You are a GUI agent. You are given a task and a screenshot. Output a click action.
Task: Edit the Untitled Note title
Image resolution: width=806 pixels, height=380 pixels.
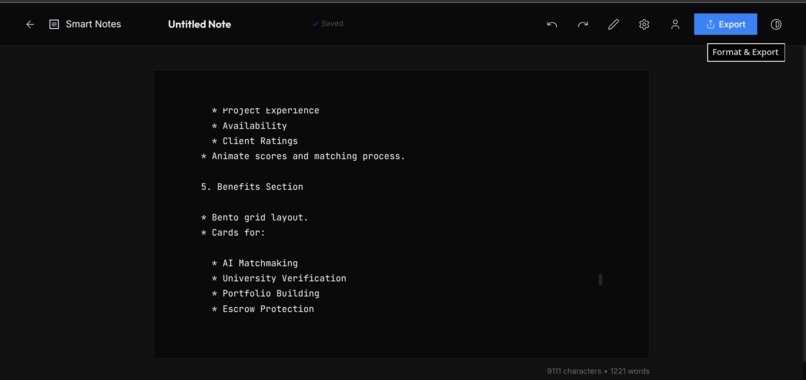199,24
